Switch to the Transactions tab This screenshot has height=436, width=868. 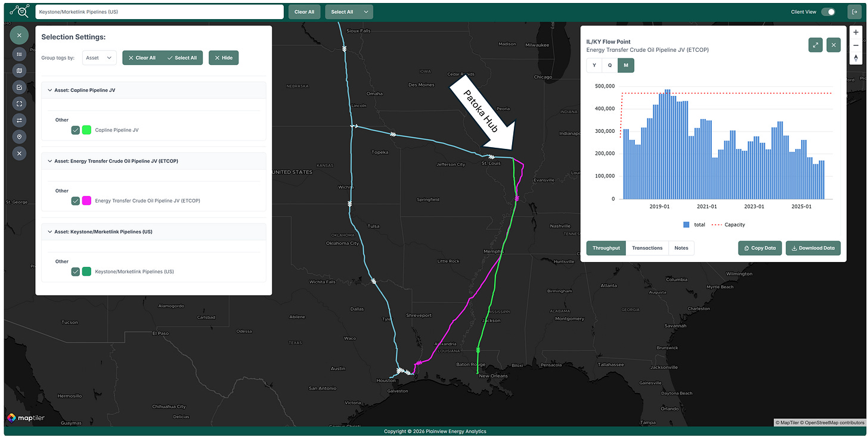[647, 248]
